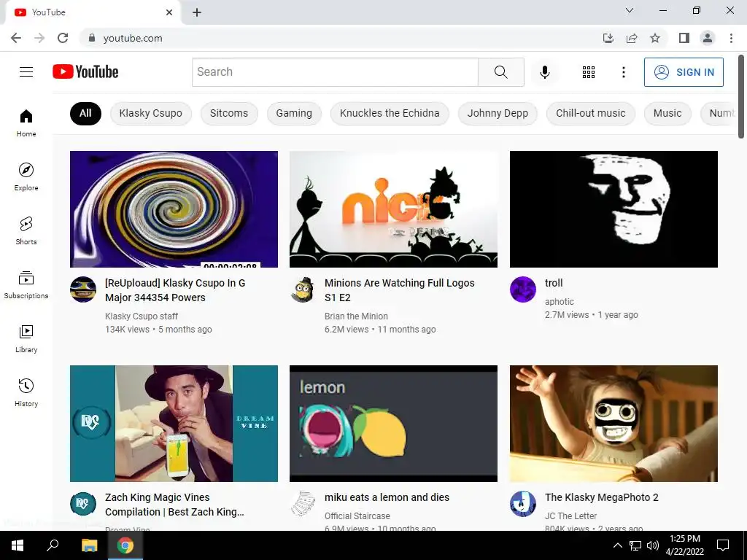Open History in the sidebar

pos(26,392)
